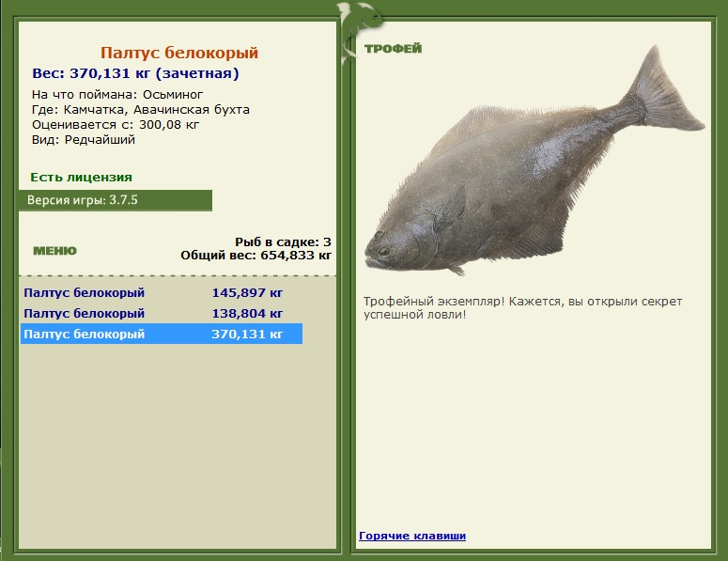Click the Палтус белокорый title
The height and width of the screenshot is (561, 728).
[x=179, y=53]
